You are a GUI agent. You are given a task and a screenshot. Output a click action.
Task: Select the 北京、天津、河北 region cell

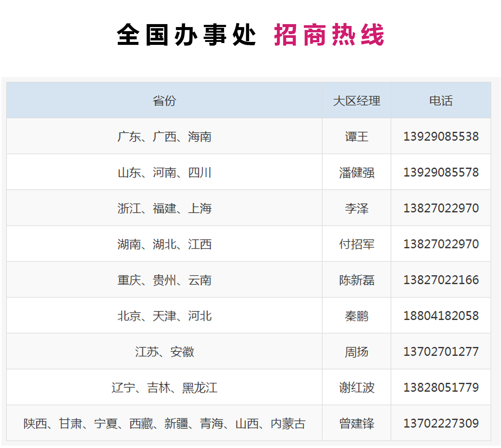coord(164,316)
